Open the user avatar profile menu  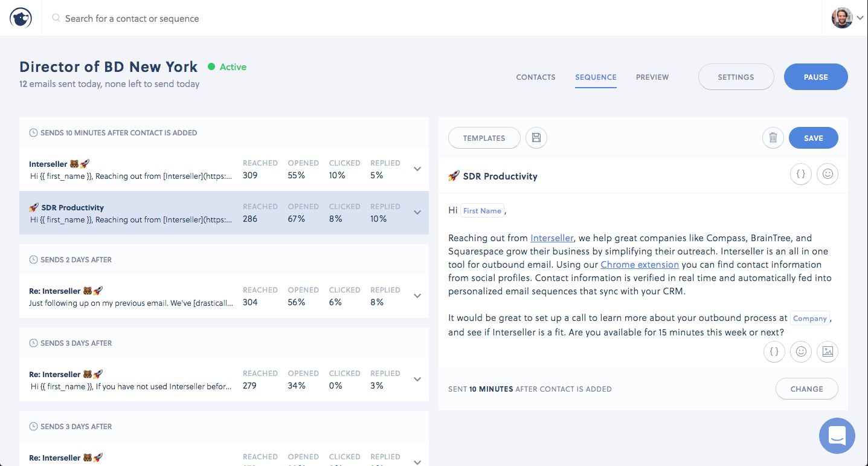[842, 18]
